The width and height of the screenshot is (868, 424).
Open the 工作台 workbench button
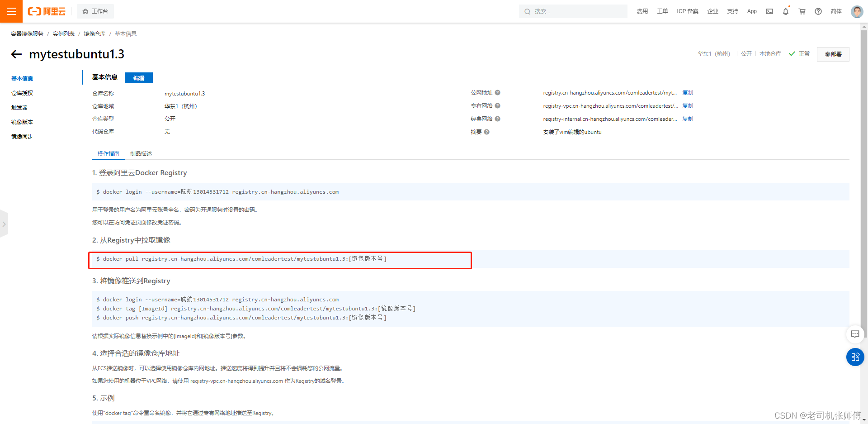95,11
